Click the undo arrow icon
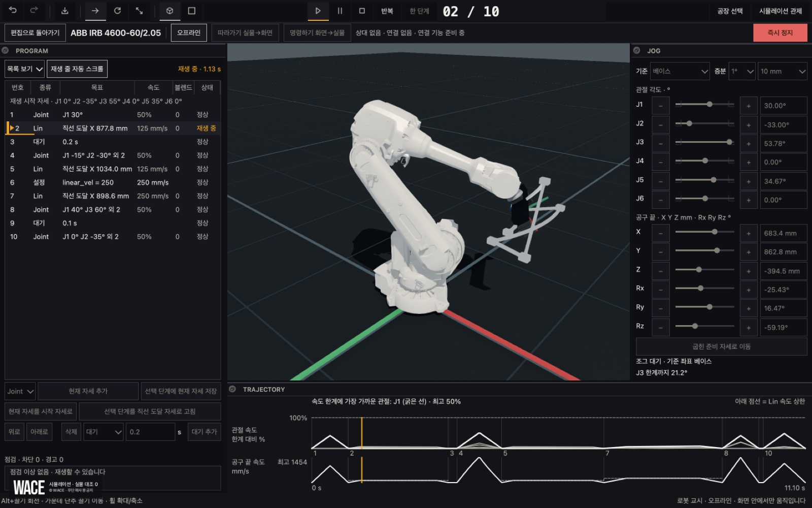The width and height of the screenshot is (812, 508). coord(13,11)
